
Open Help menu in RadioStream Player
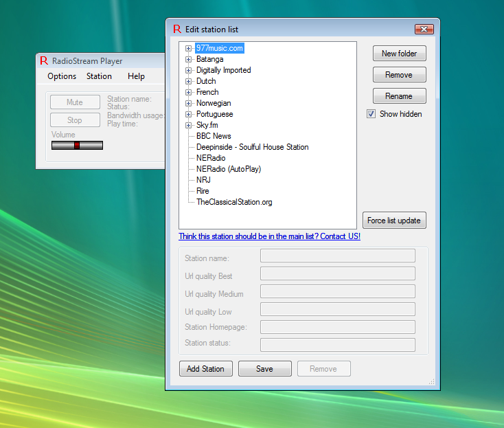tap(136, 76)
